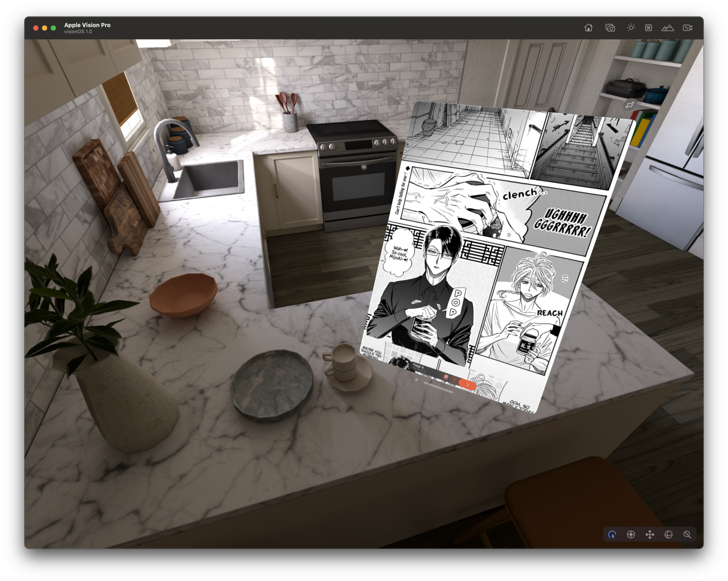Image resolution: width=728 pixels, height=581 pixels.
Task: Click the Page 4 chapter label
Action: click(x=418, y=366)
